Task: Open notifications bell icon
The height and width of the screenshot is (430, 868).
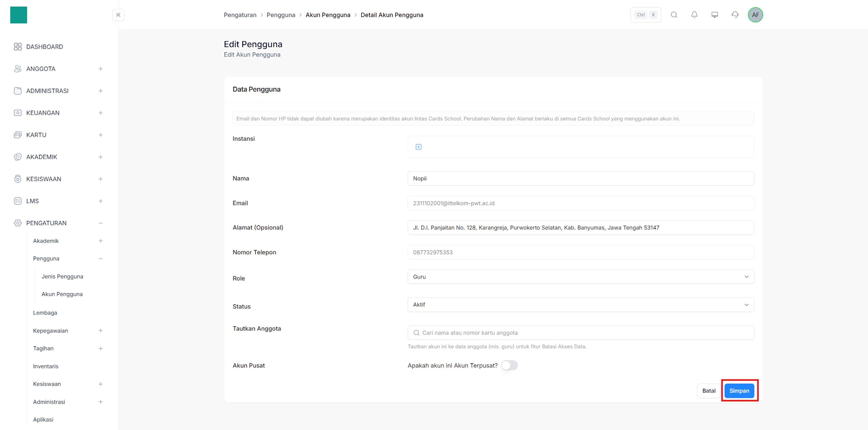Action: (x=694, y=15)
